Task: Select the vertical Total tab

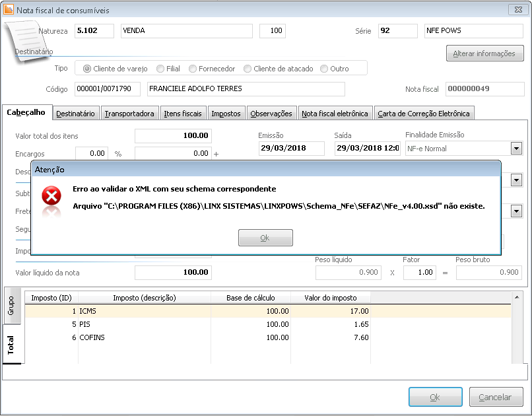Action: (x=12, y=345)
